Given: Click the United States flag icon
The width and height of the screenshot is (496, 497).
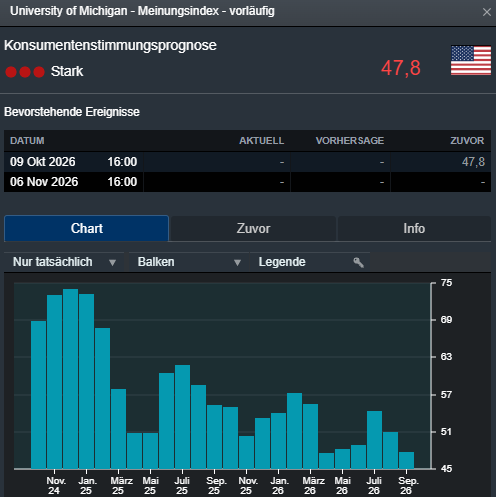Looking at the screenshot, I should (471, 60).
